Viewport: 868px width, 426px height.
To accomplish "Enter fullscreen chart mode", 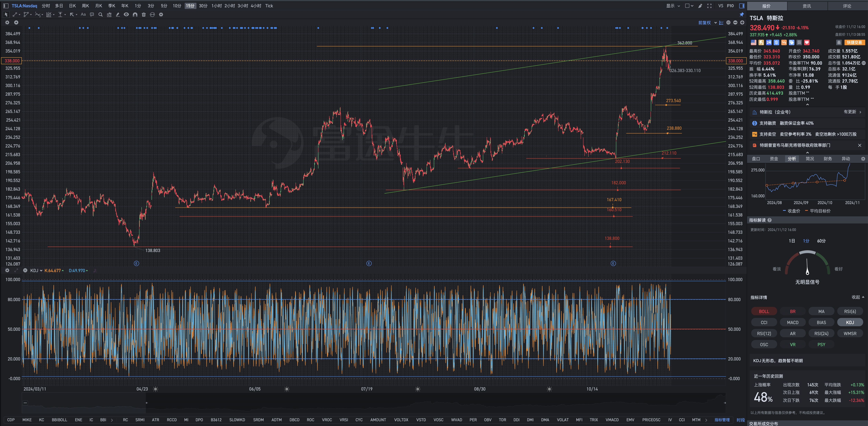I will pyautogui.click(x=709, y=6).
